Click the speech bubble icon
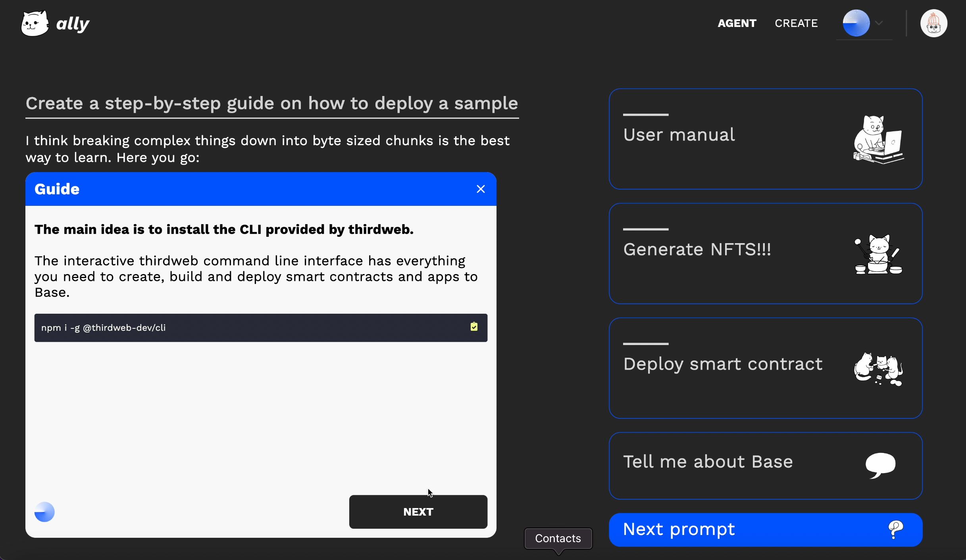 pos(880,465)
